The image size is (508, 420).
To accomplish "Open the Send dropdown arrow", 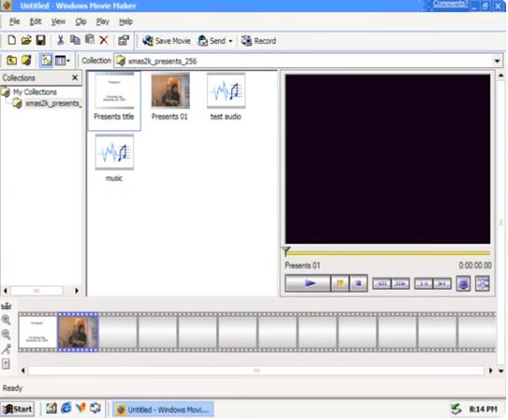I will 230,41.
